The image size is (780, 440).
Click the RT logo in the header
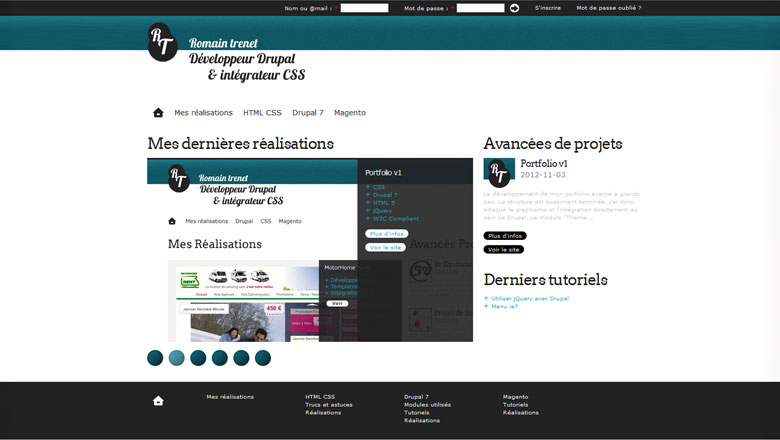tap(162, 42)
